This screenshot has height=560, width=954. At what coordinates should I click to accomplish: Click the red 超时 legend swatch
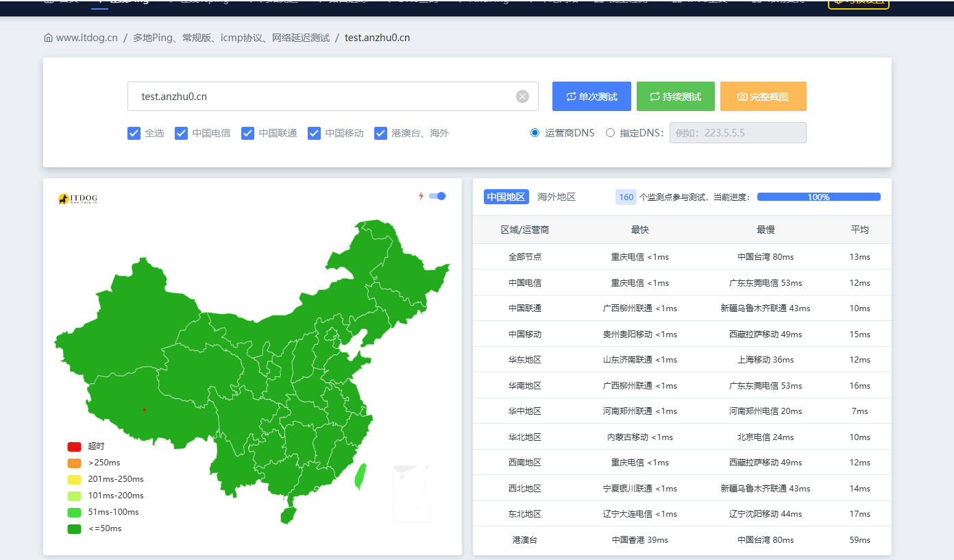pyautogui.click(x=75, y=446)
